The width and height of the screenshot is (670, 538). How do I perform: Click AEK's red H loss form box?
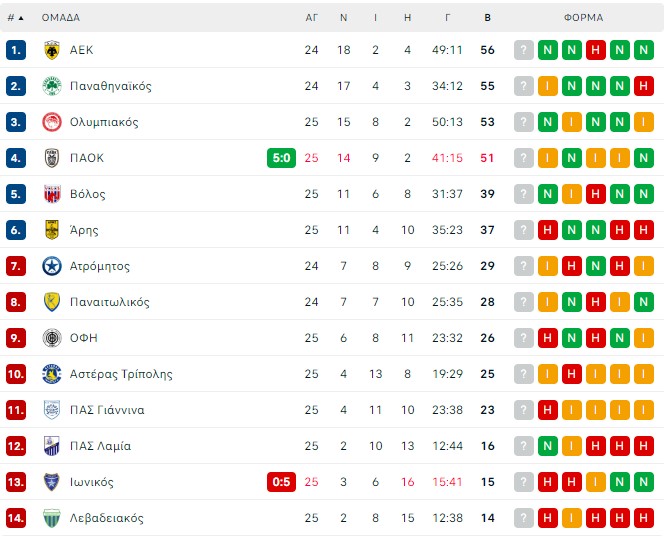[x=596, y=50]
